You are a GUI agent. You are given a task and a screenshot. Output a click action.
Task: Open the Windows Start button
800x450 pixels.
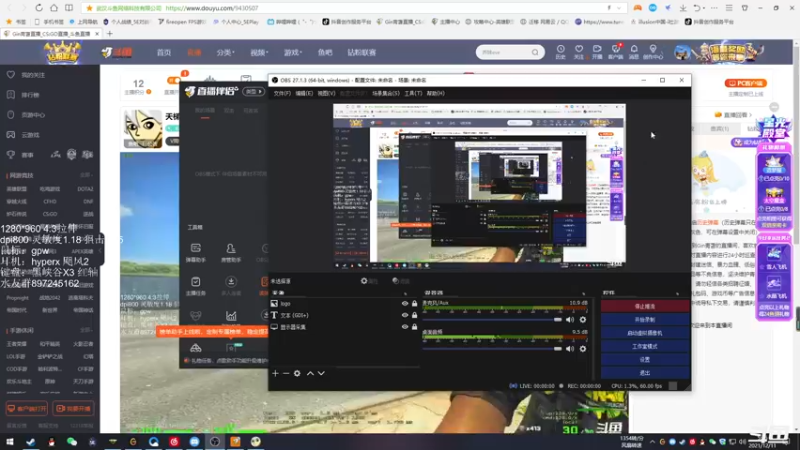pos(10,442)
